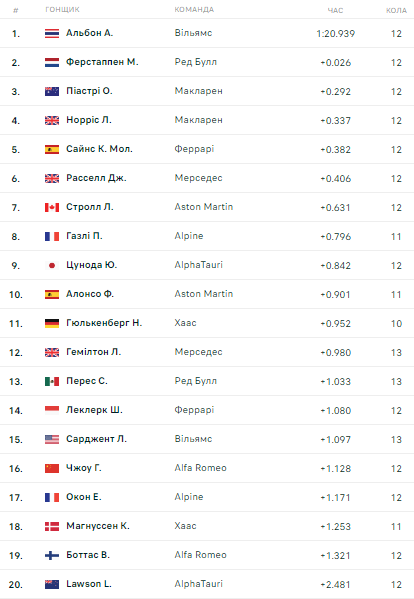Select the ГОНЩИК column header
The image size is (414, 599).
coord(62,10)
